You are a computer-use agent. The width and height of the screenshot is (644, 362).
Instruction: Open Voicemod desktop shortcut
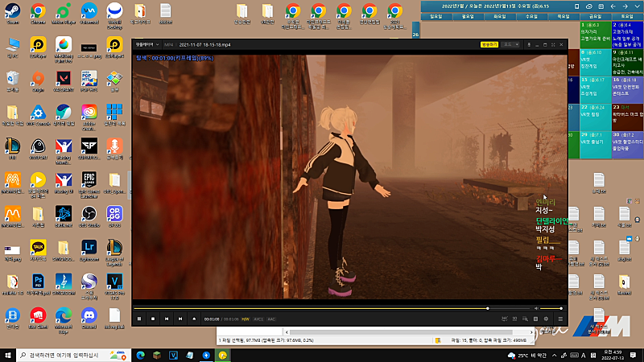[x=89, y=13]
